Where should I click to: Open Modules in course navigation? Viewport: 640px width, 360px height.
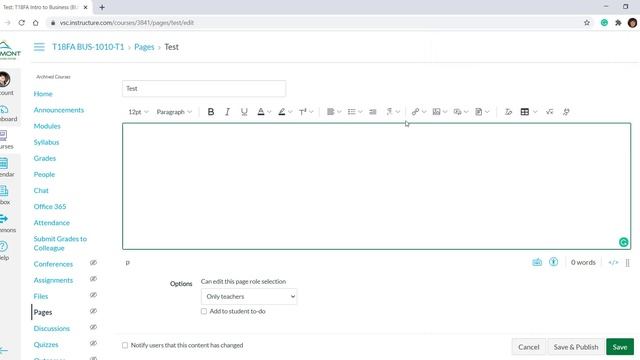click(x=47, y=126)
